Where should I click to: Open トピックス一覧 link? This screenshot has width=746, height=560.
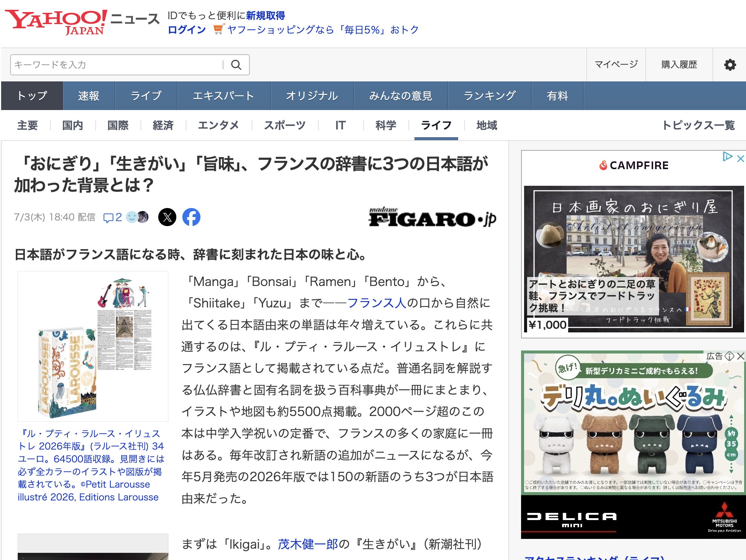[x=699, y=125]
